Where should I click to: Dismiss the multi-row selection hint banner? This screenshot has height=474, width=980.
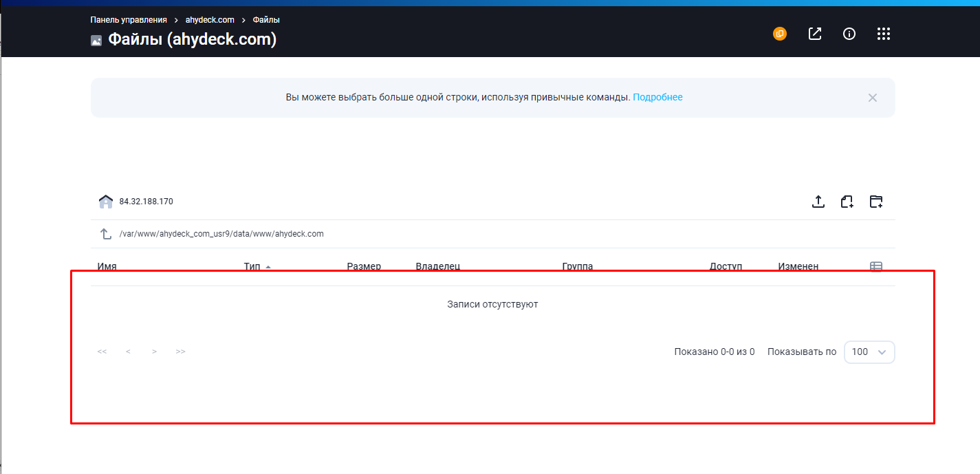pos(873,98)
